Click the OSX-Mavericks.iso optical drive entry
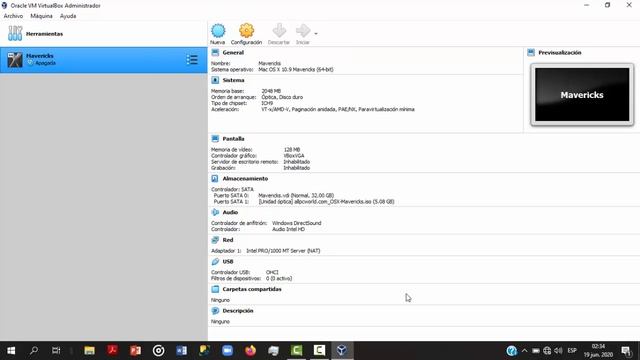This screenshot has height=360, width=640. [x=327, y=202]
